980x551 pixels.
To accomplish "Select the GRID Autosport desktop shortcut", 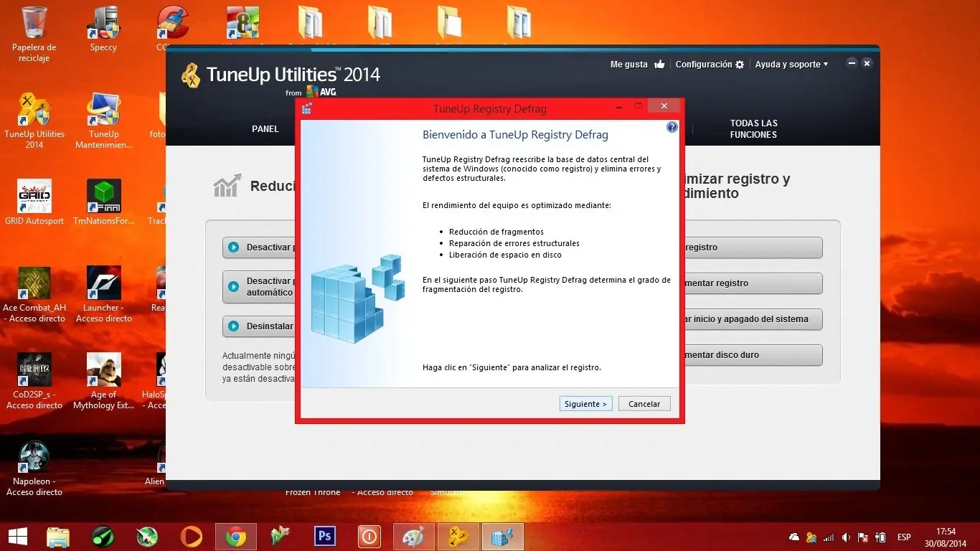I will tap(34, 203).
